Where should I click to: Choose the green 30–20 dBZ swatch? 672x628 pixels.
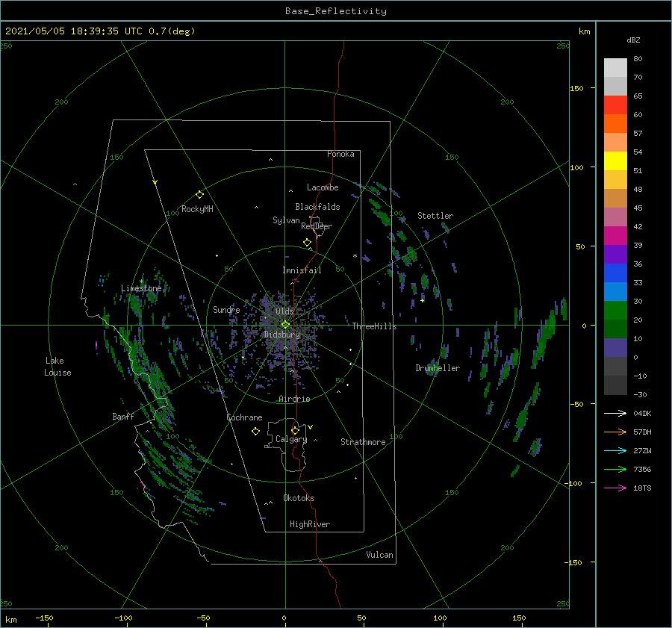point(615,311)
